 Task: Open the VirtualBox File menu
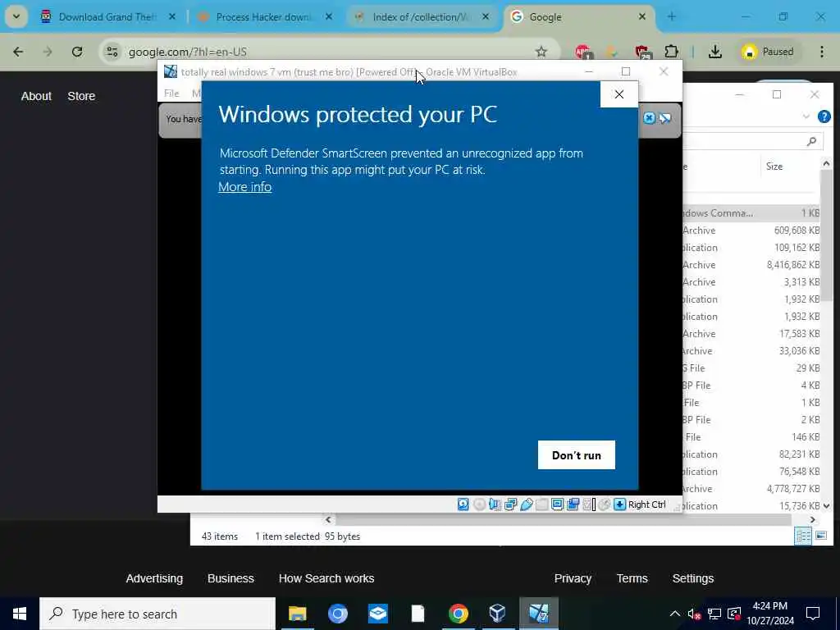[x=171, y=94]
